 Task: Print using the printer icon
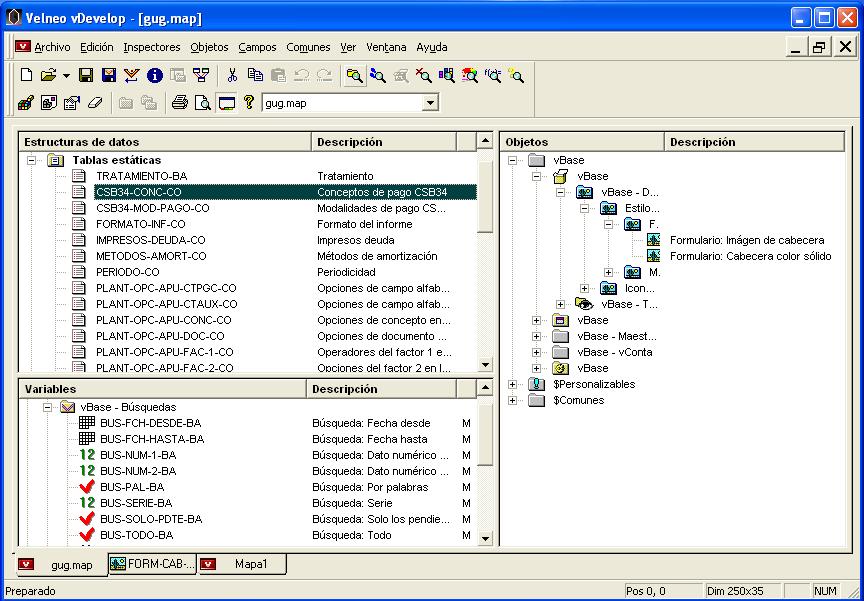coord(180,102)
